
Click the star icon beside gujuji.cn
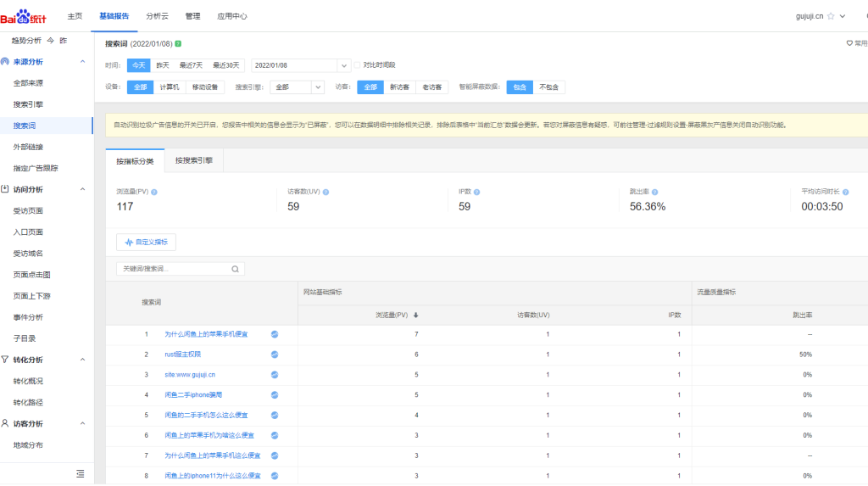pyautogui.click(x=831, y=16)
